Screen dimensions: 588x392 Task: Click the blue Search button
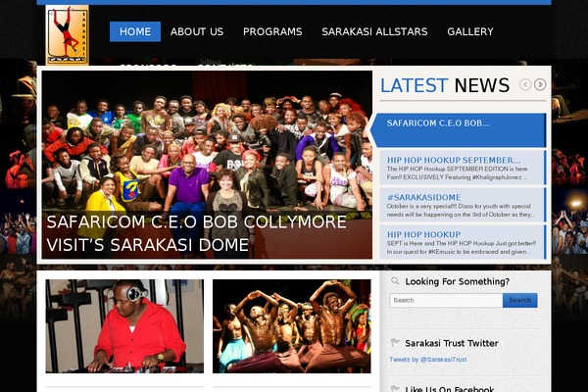point(520,300)
